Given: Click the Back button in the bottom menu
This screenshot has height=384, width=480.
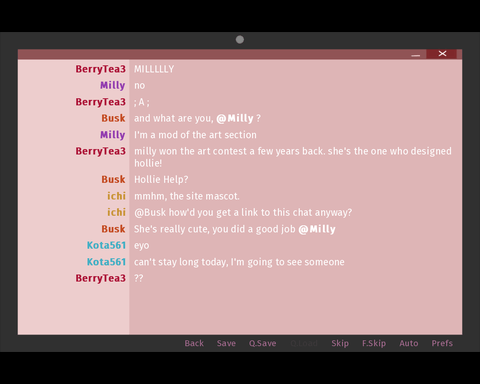Looking at the screenshot, I should [x=194, y=343].
